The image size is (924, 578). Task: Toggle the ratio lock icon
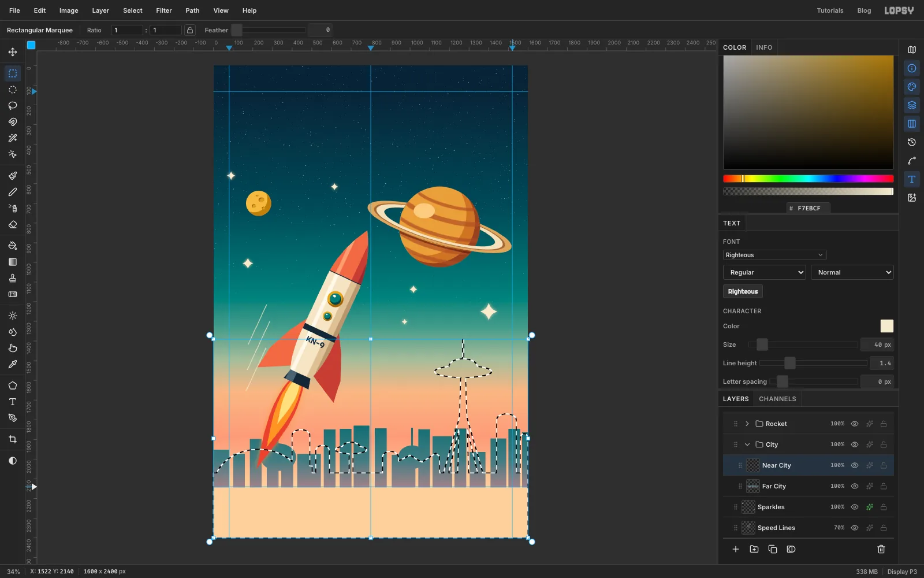click(190, 30)
